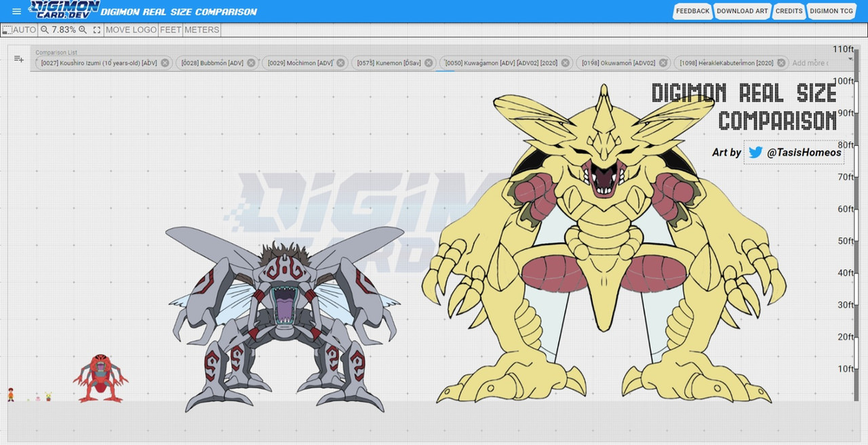Click the 10ft mark on height ruler

point(846,369)
